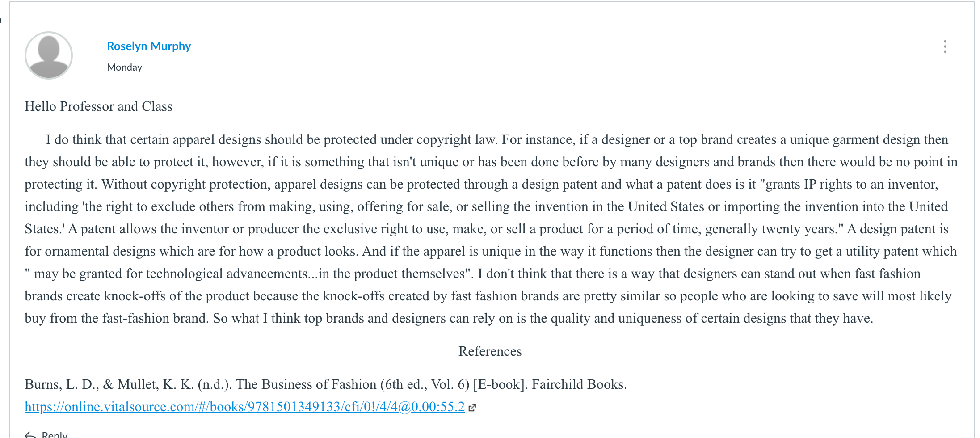Click the 'Hello Professor and Class' greeting
The width and height of the screenshot is (980, 438).
(x=98, y=106)
